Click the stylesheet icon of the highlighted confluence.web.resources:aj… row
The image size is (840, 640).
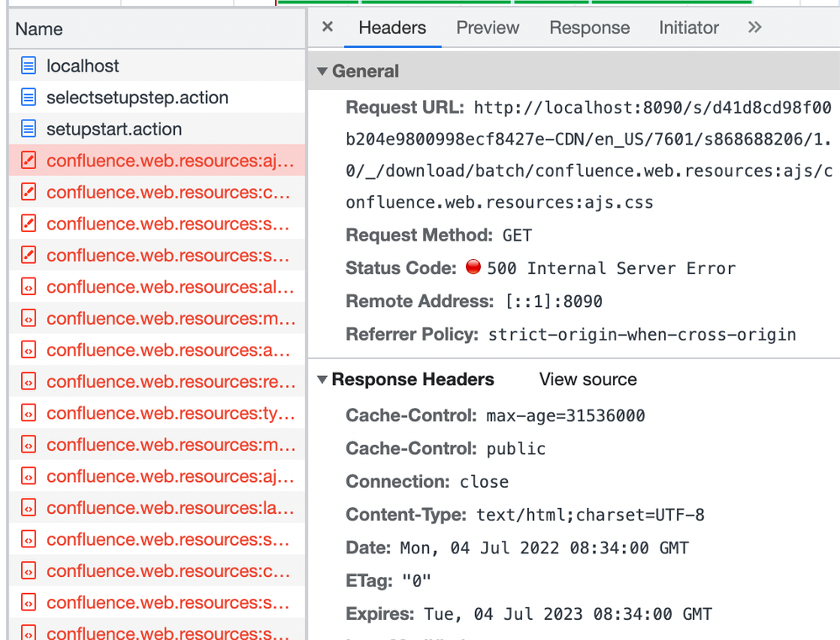click(29, 161)
